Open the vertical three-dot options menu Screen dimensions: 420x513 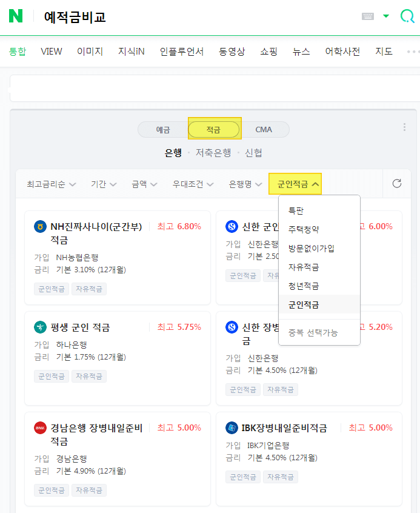click(404, 127)
